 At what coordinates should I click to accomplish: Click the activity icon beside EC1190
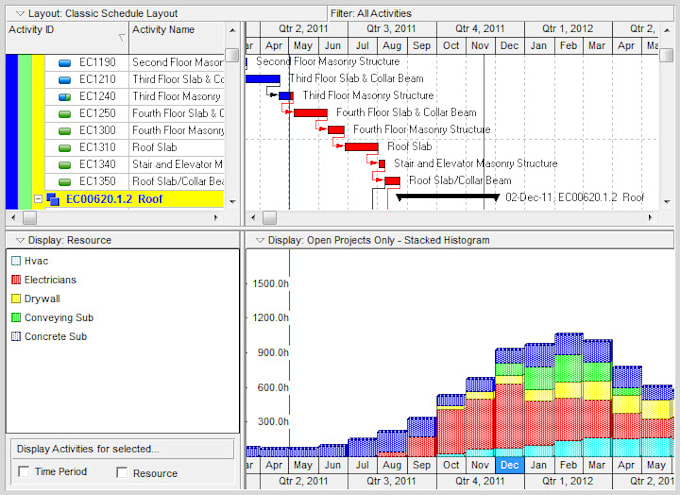[65, 63]
